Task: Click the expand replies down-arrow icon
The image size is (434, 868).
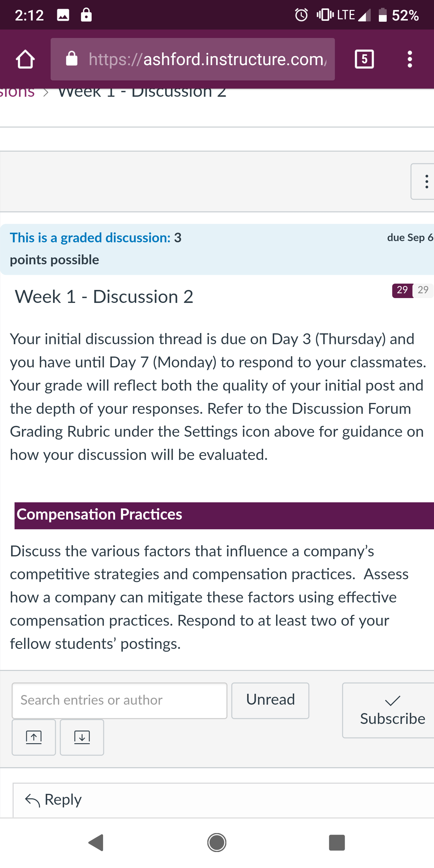Action: pyautogui.click(x=82, y=737)
